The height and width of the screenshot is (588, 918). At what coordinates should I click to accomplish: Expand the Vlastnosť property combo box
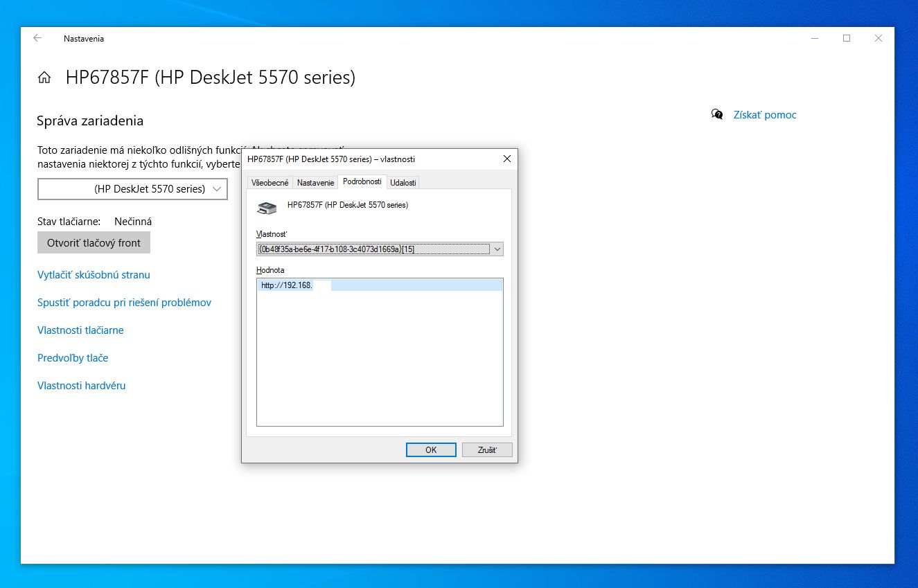[380, 249]
